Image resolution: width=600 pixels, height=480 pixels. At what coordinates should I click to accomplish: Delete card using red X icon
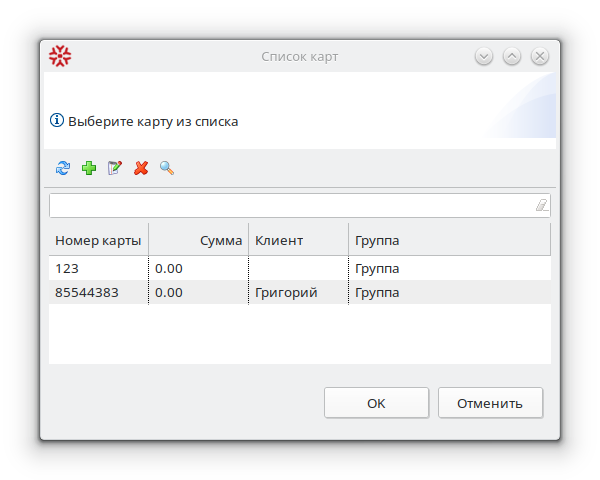coord(141,168)
